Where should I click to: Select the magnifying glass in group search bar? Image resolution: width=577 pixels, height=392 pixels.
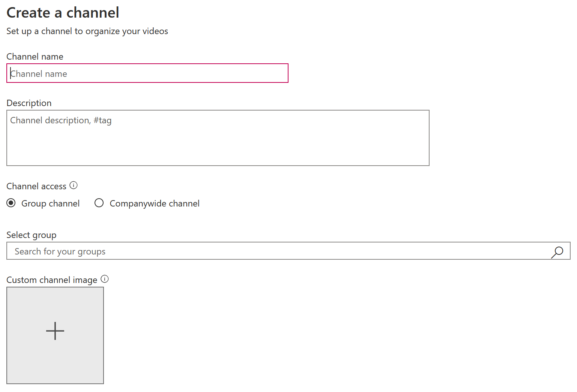click(x=557, y=251)
